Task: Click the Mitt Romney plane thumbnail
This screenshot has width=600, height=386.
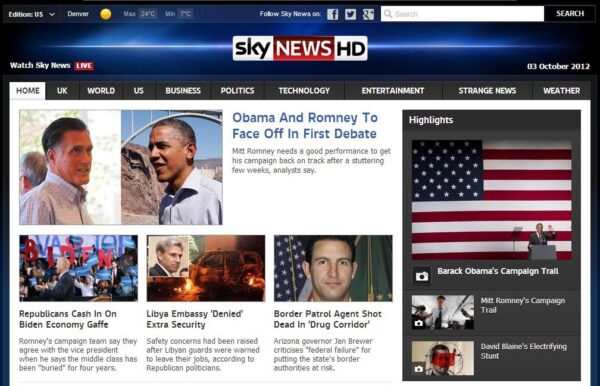Action: pyautogui.click(x=443, y=312)
